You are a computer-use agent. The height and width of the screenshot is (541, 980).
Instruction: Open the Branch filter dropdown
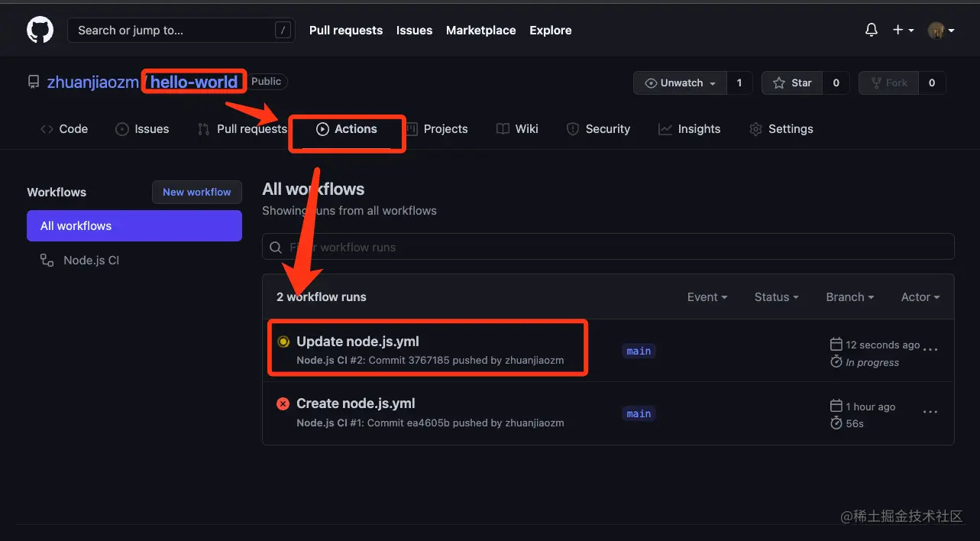click(849, 297)
